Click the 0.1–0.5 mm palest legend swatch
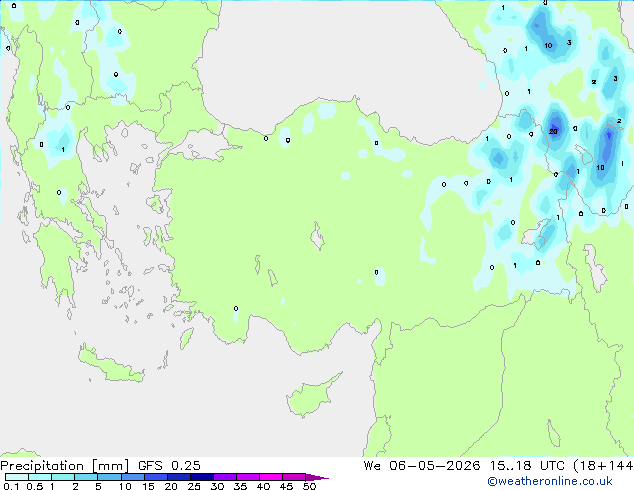The height and width of the screenshot is (490, 634). pos(17,477)
